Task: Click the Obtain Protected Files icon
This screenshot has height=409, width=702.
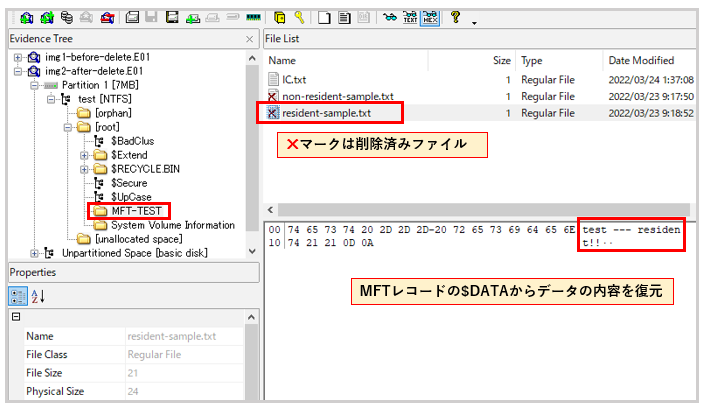Action: pos(279,18)
